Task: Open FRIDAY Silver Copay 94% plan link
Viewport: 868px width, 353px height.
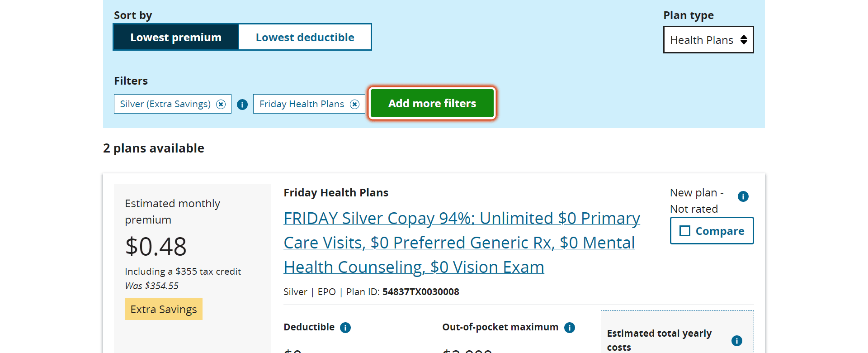Action: pos(462,243)
